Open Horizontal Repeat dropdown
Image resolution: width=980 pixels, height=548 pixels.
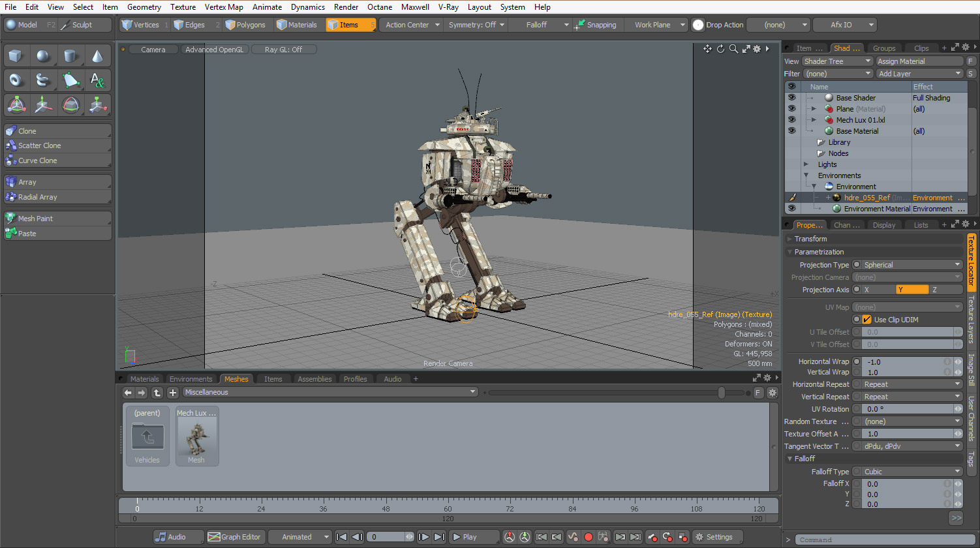[x=912, y=384]
